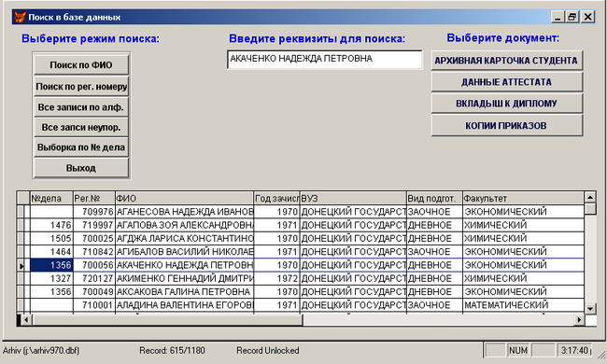This screenshot has width=607, height=364.
Task: Click the Поиск по ФИО button
Action: [81, 65]
